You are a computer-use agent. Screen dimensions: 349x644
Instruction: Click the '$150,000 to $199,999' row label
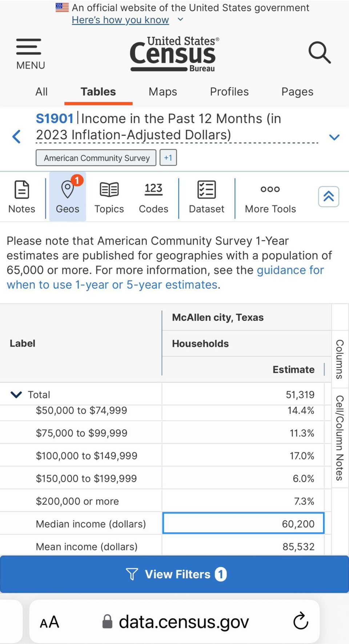[86, 479]
